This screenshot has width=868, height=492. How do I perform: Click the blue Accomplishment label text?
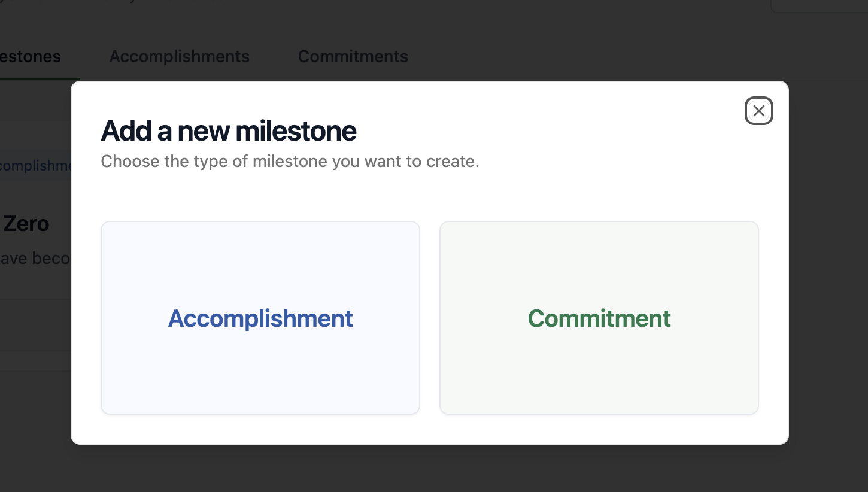(x=260, y=318)
